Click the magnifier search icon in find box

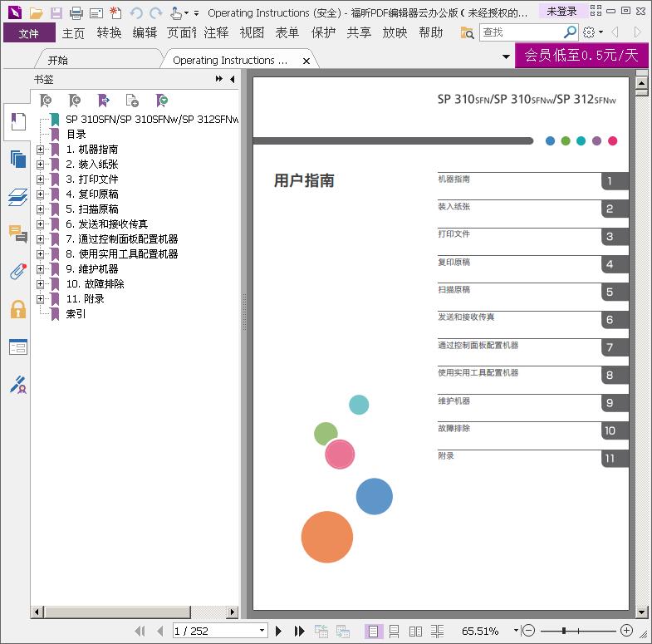pos(570,32)
